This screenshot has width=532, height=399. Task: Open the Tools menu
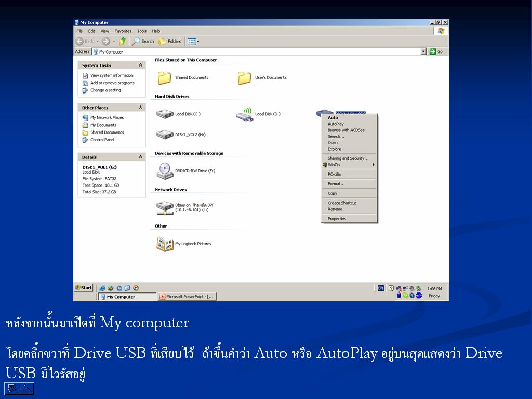click(142, 31)
